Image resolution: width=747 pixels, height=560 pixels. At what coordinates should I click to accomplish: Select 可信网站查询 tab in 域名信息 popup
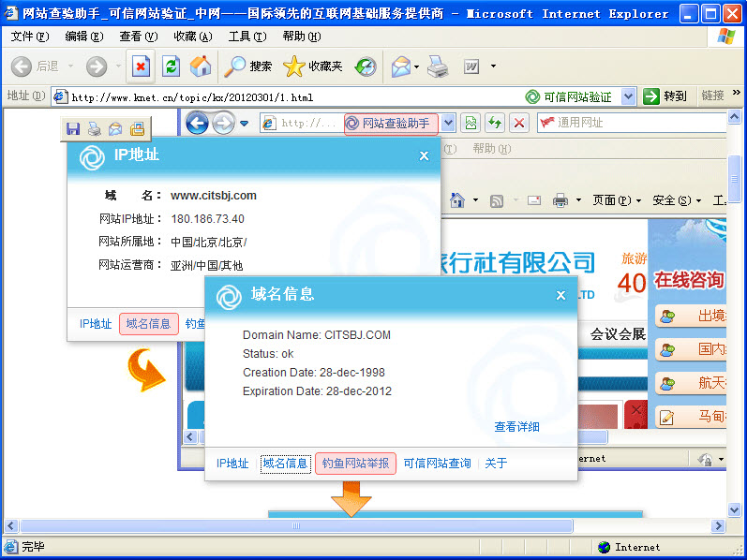(x=437, y=464)
